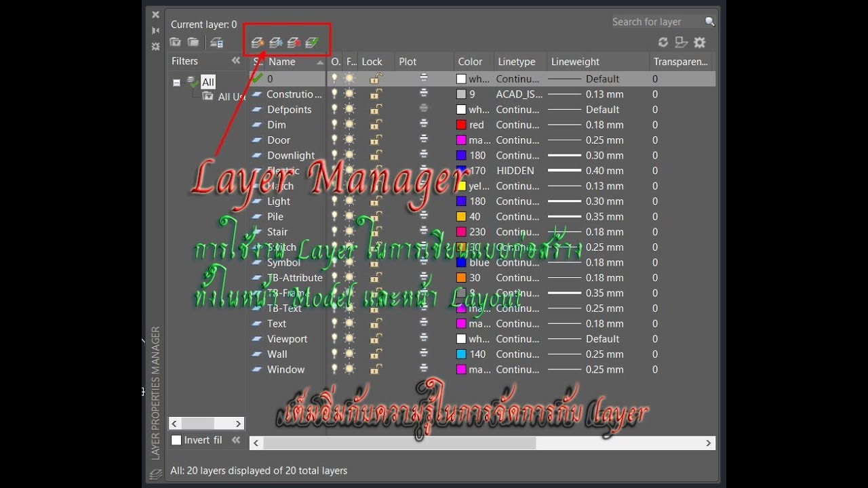The width and height of the screenshot is (868, 488).
Task: Open linetype selection for Constrution layer
Action: tap(518, 94)
